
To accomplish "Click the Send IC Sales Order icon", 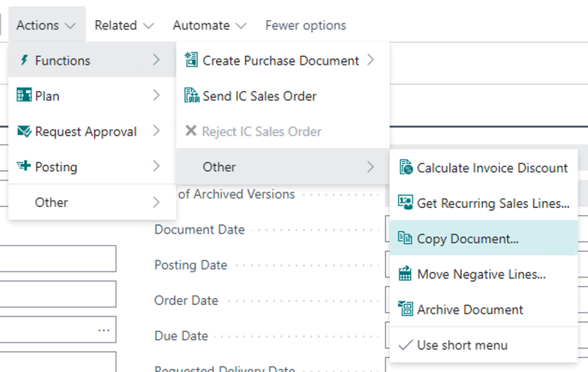I will 191,96.
